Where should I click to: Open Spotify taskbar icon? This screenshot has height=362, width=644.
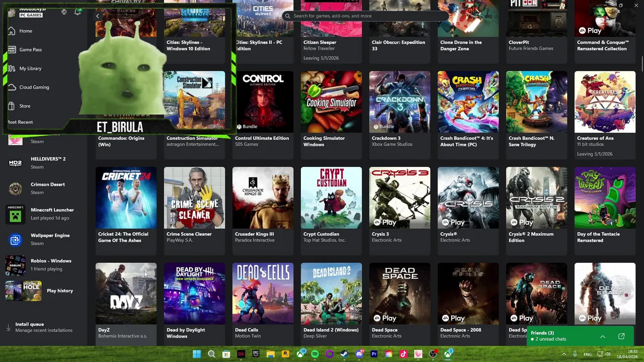click(x=315, y=354)
